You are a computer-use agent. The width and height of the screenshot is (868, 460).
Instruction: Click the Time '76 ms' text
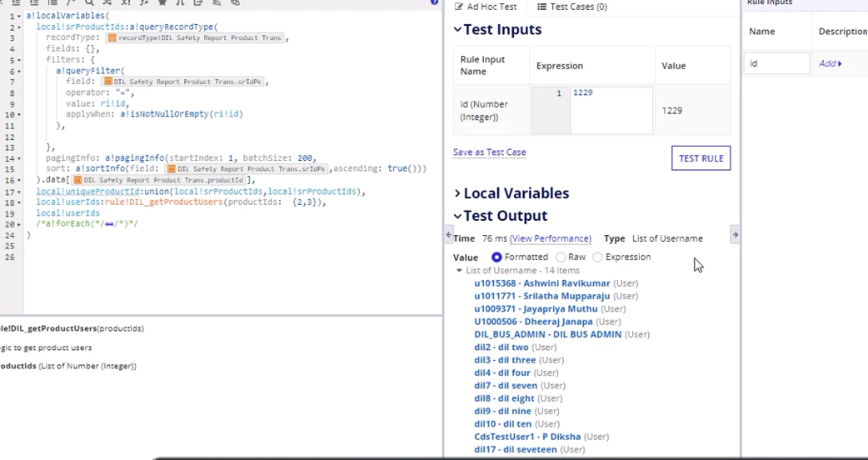pyautogui.click(x=494, y=238)
